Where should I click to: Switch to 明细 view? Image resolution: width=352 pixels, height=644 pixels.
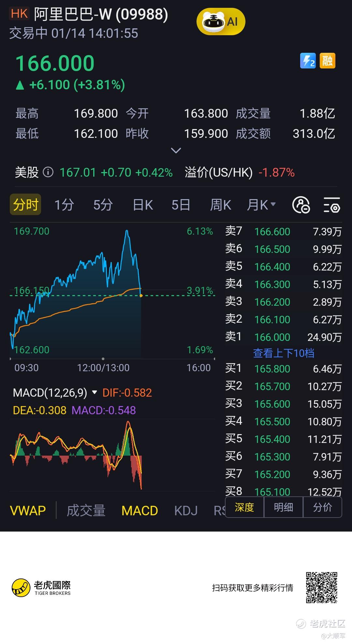284,507
